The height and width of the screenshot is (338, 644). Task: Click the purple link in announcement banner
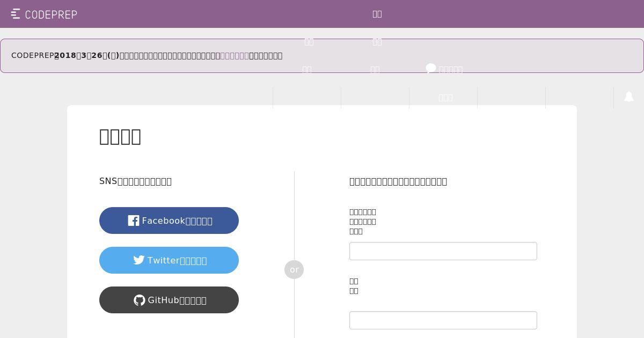coord(235,56)
